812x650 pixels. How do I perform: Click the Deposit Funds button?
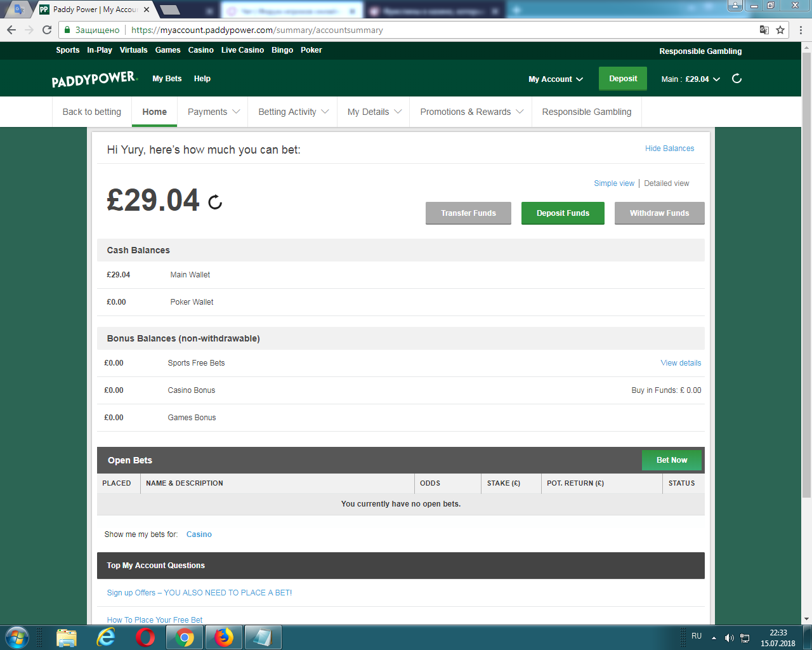pos(563,213)
